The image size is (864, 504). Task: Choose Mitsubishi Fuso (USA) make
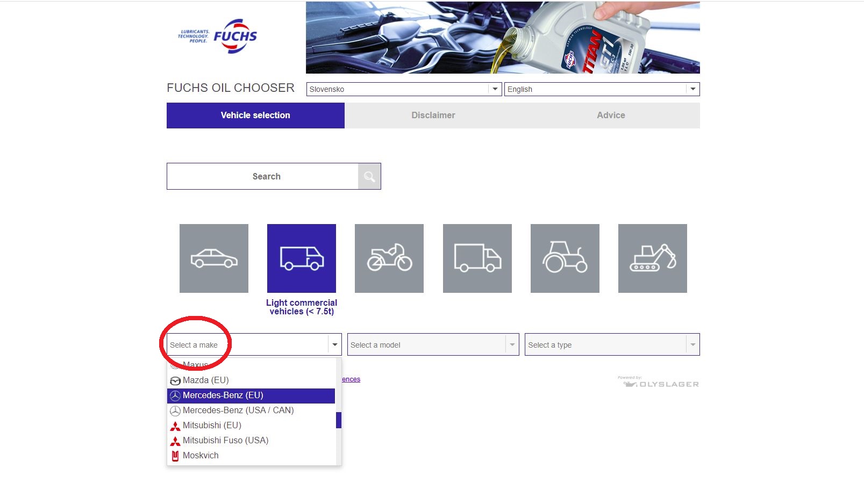point(251,441)
